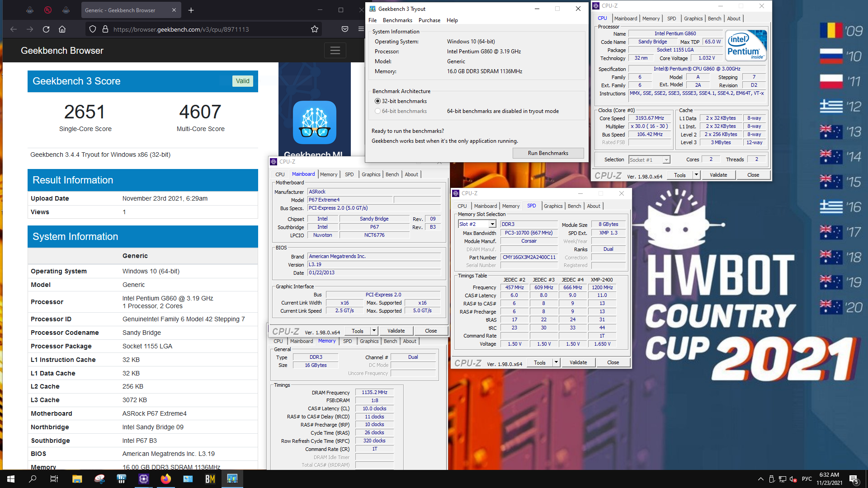
Task: Click the taskbar clock and date
Action: pyautogui.click(x=829, y=479)
